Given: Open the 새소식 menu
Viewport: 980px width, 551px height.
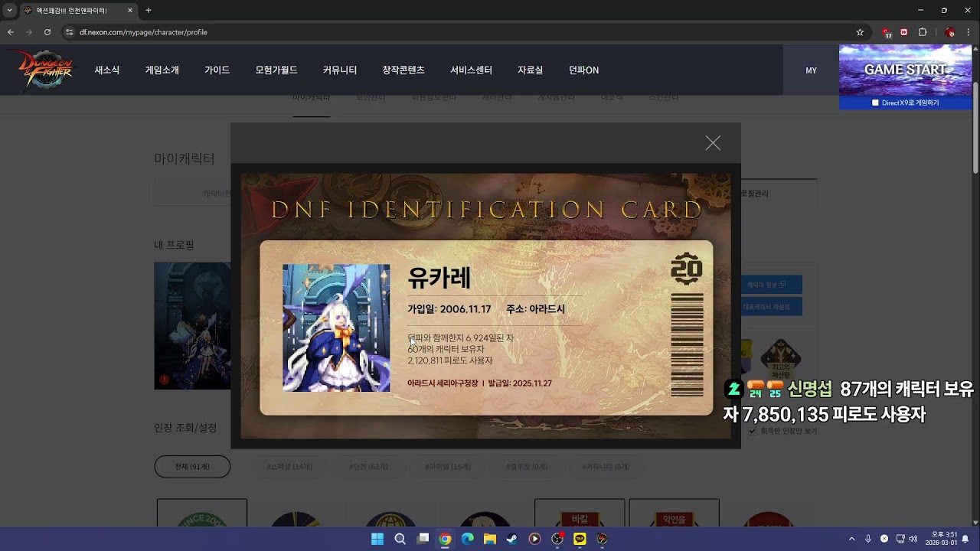Looking at the screenshot, I should (107, 70).
